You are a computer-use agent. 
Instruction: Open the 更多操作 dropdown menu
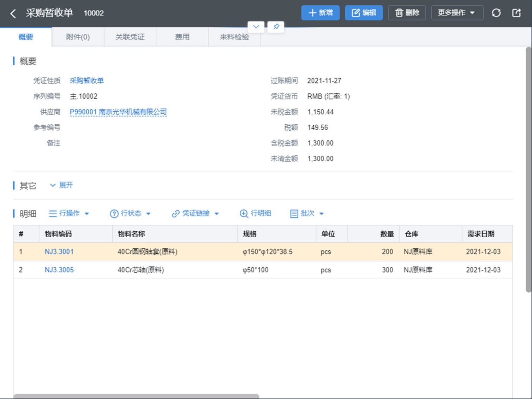tap(457, 13)
